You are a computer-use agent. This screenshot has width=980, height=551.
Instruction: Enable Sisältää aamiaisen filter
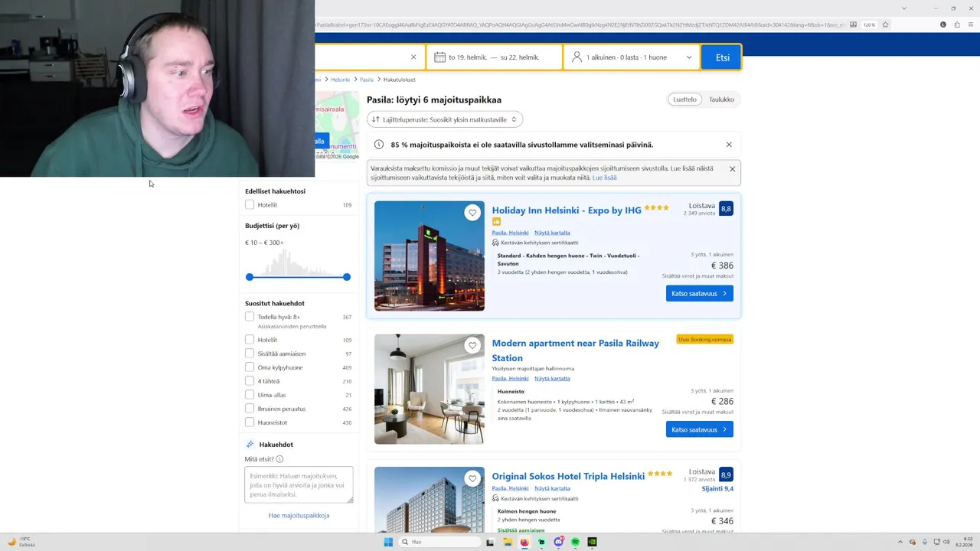coord(250,354)
